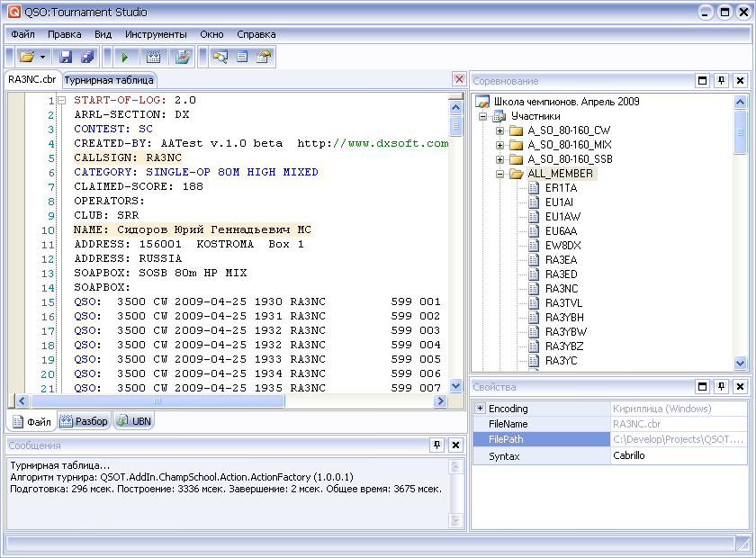Click the editor's horizontal scrollbar right arrow
The height and width of the screenshot is (558, 756).
[441, 401]
